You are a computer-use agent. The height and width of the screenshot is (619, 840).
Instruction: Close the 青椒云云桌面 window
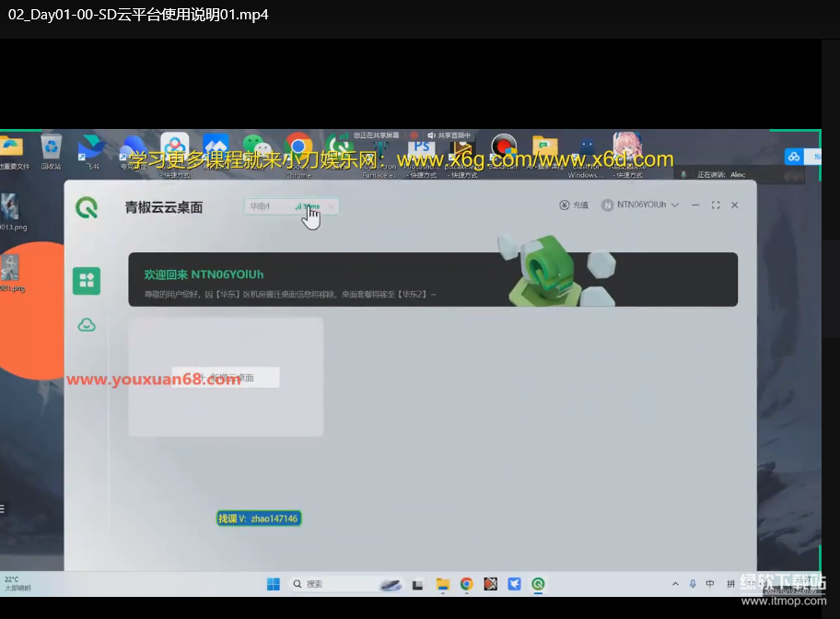(x=735, y=204)
